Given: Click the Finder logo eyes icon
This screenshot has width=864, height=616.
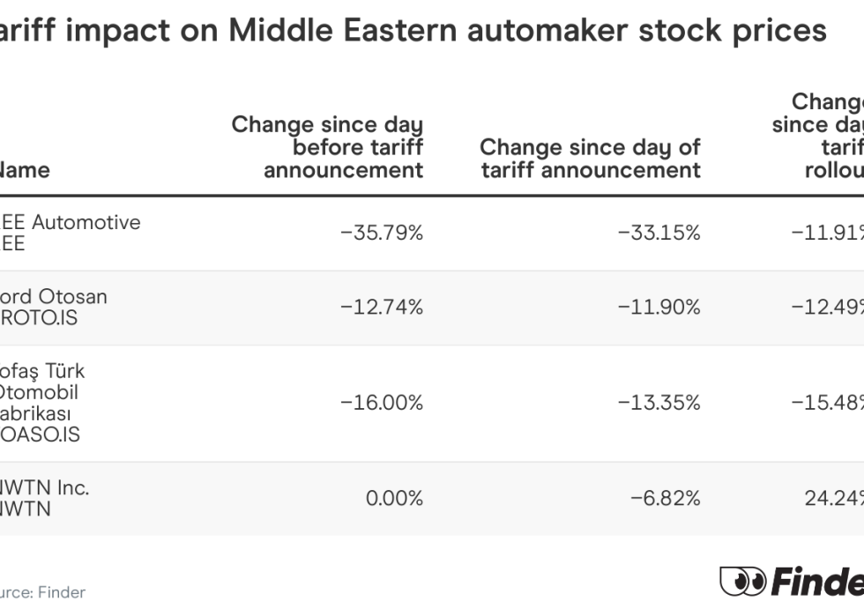Looking at the screenshot, I should click(x=744, y=582).
